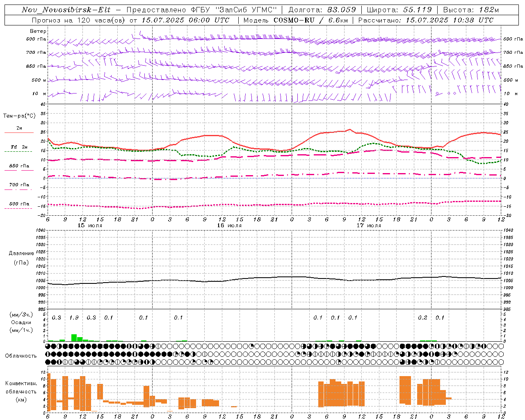Viewport: 525px width, 420px height.
Task: Click the Облачность cloud cover label
Action: 21,356
